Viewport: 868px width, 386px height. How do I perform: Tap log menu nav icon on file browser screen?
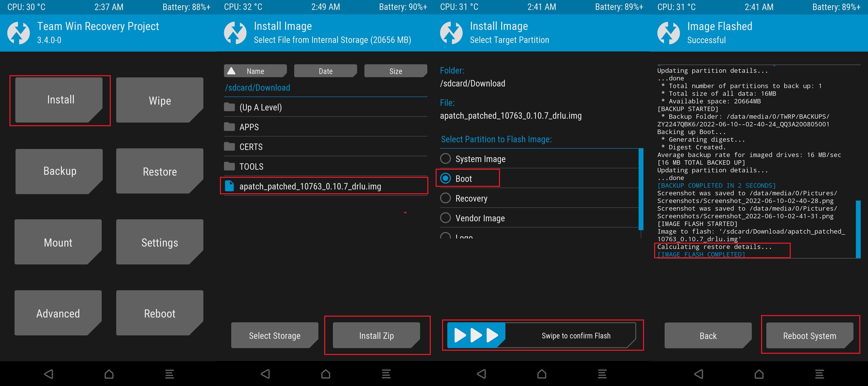(x=386, y=374)
